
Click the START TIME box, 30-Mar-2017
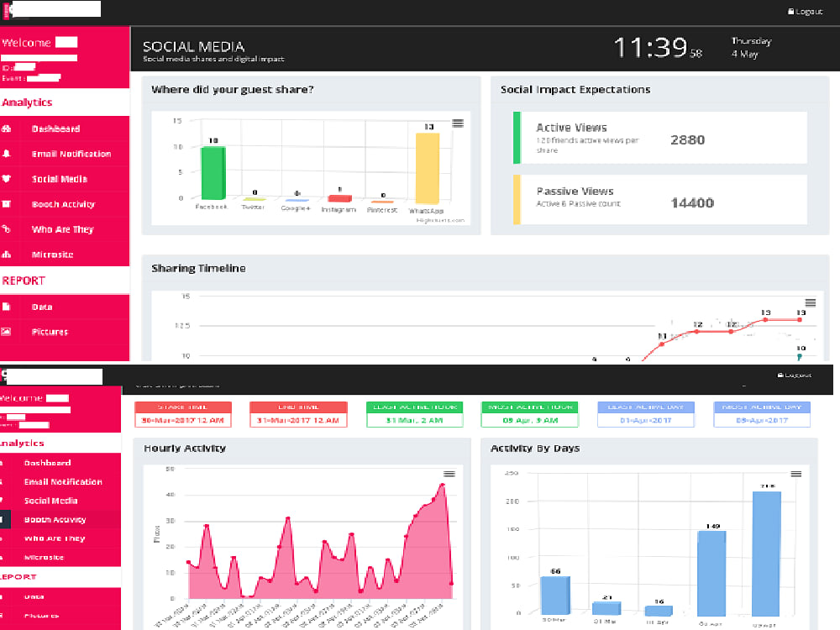[x=183, y=415]
